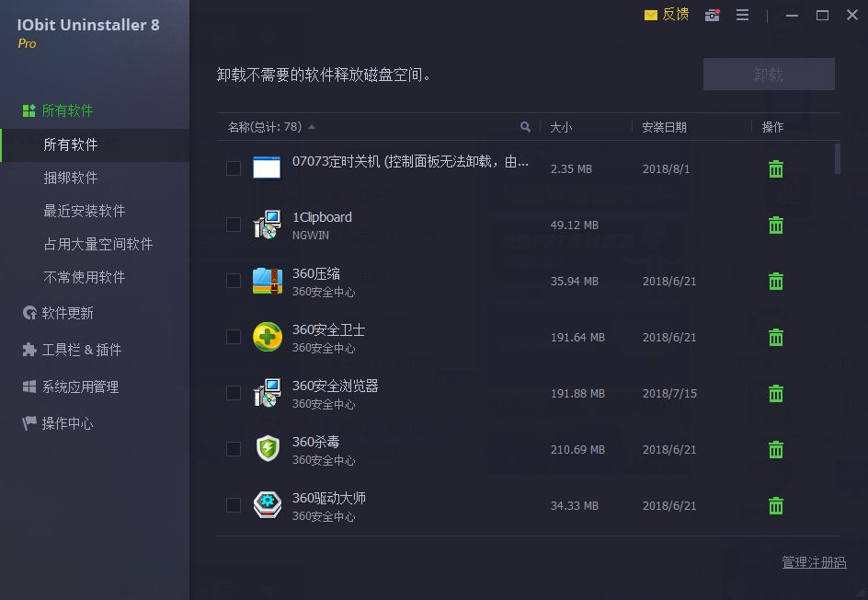Image resolution: width=868 pixels, height=600 pixels.
Task: Uninstall 360安全卫士 via its trash icon
Action: click(x=775, y=337)
